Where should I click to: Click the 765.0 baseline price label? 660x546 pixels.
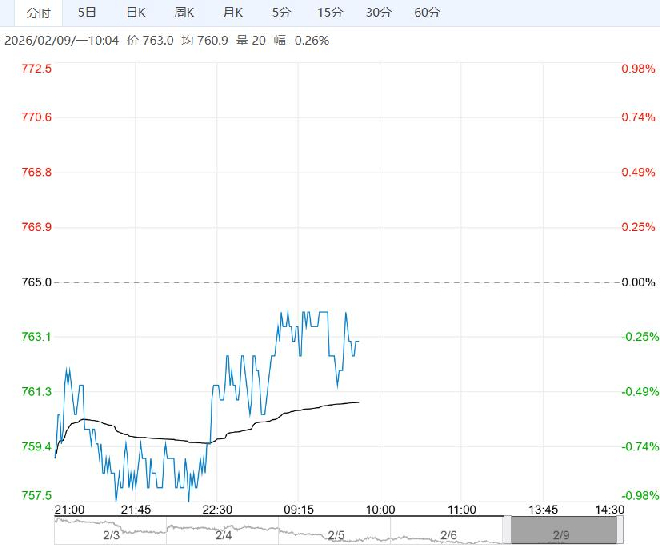point(37,282)
